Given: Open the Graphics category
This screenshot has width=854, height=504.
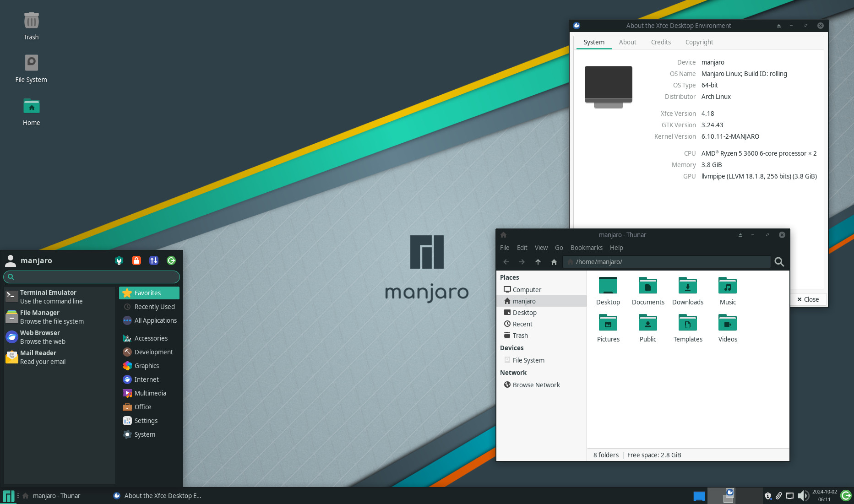Looking at the screenshot, I should pyautogui.click(x=149, y=366).
